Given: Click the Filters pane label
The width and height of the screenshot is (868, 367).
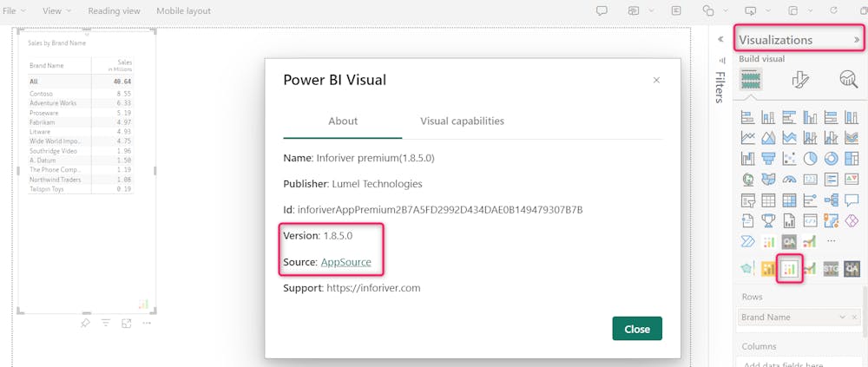Looking at the screenshot, I should point(719,88).
